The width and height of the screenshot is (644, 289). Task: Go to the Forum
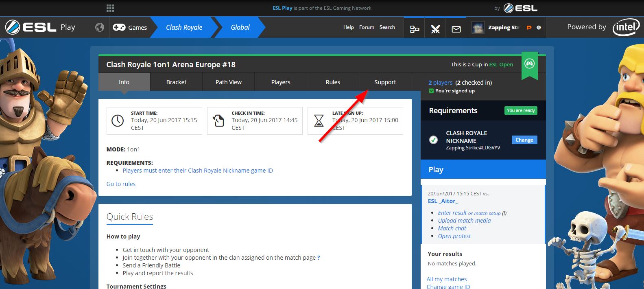pyautogui.click(x=367, y=27)
